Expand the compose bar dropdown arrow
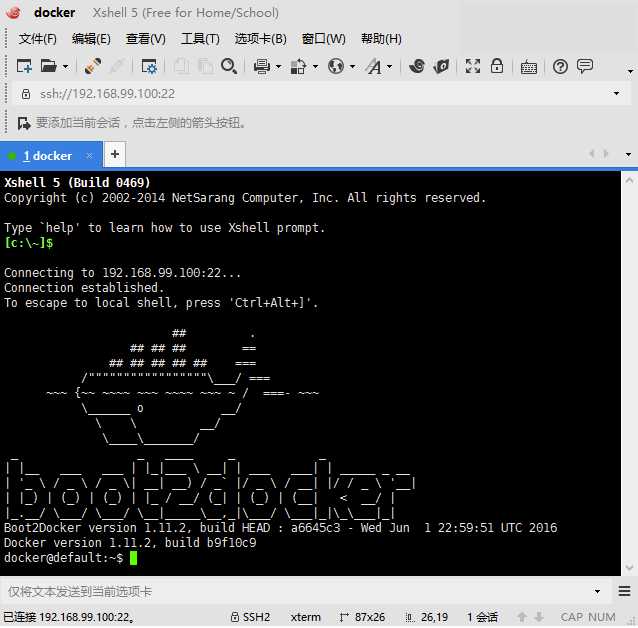This screenshot has width=638, height=628. pos(597,591)
